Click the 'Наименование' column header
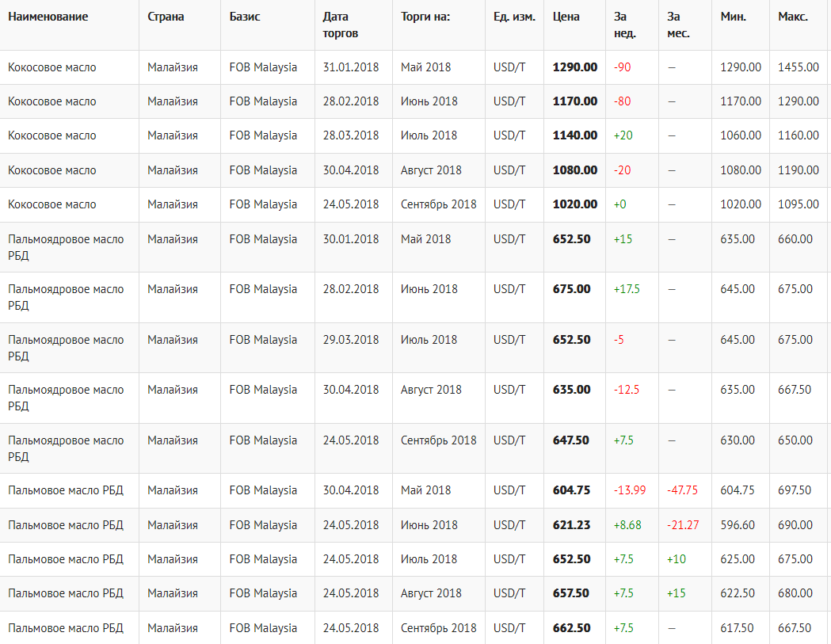 pyautogui.click(x=48, y=17)
